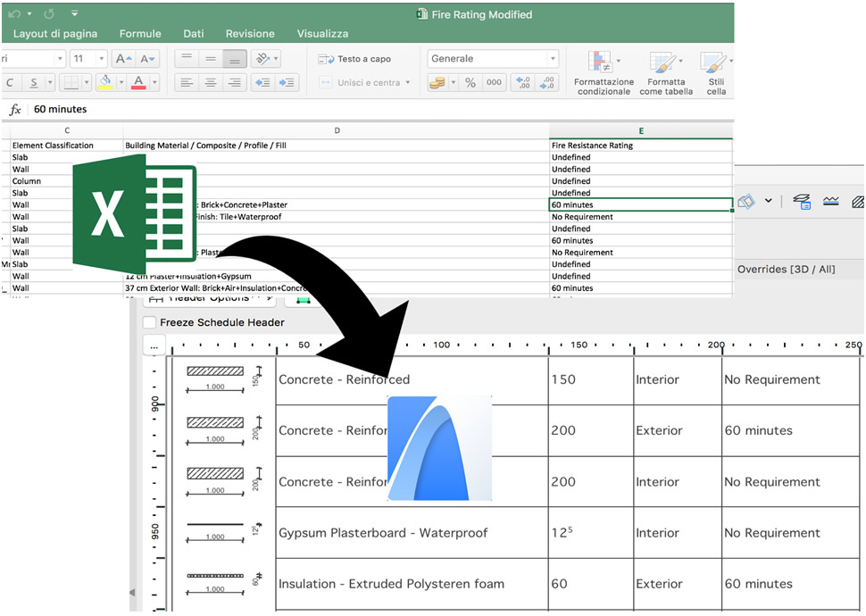Increase font size with the A-up icon
Viewport: 866px width, 616px height.
123,59
